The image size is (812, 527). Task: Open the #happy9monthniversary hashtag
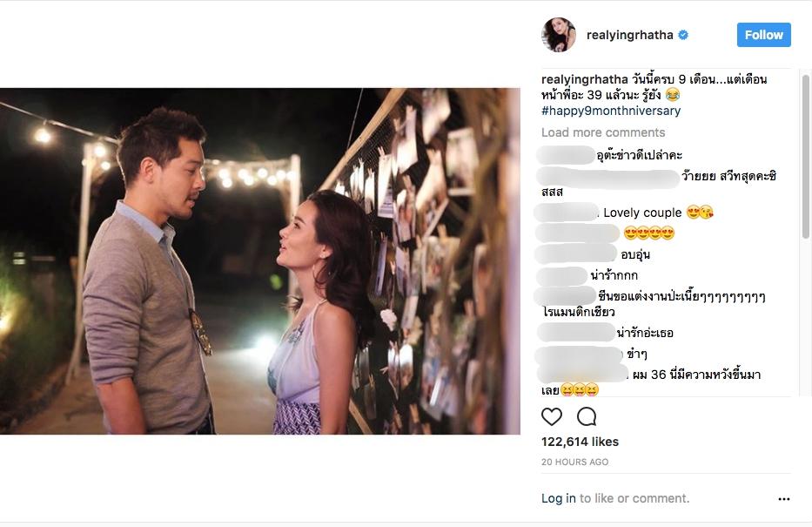point(611,111)
